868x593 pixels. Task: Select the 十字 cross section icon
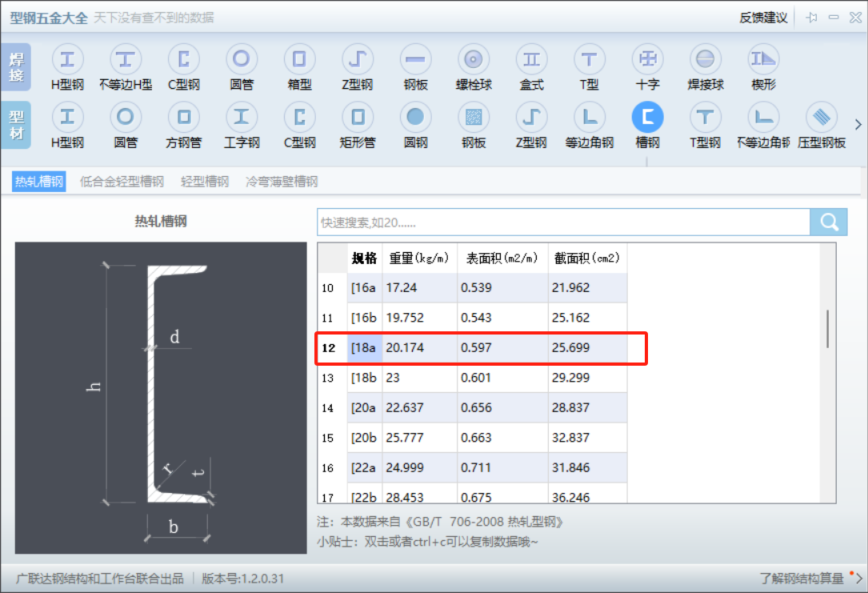(647, 59)
